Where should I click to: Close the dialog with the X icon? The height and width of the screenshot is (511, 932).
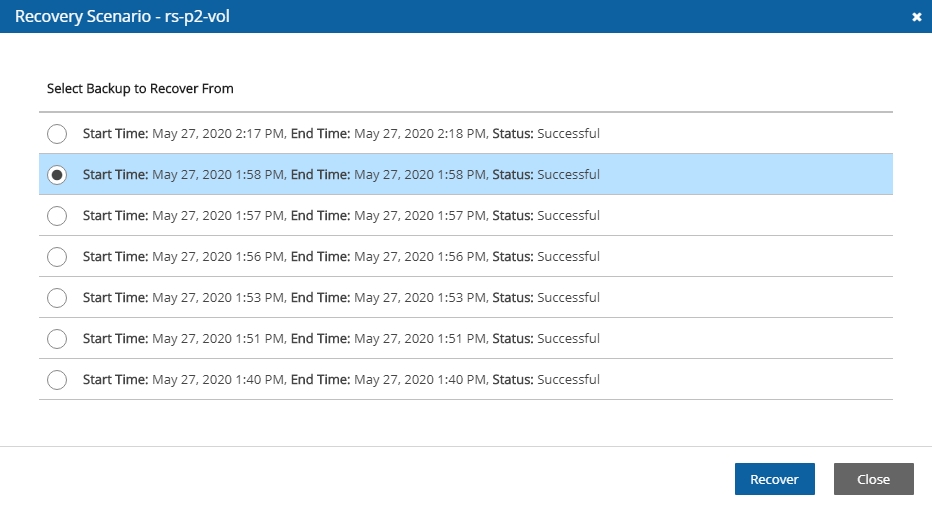(916, 17)
